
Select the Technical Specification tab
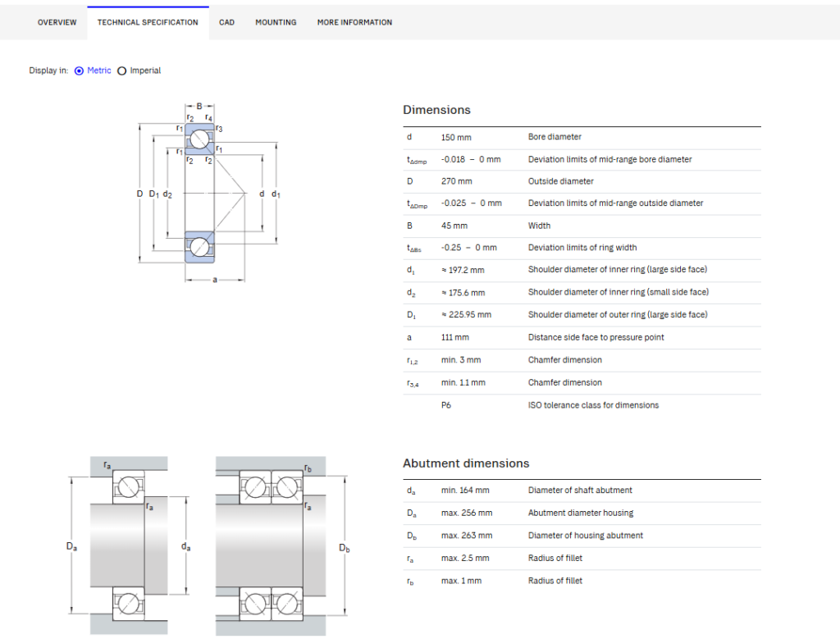click(148, 22)
